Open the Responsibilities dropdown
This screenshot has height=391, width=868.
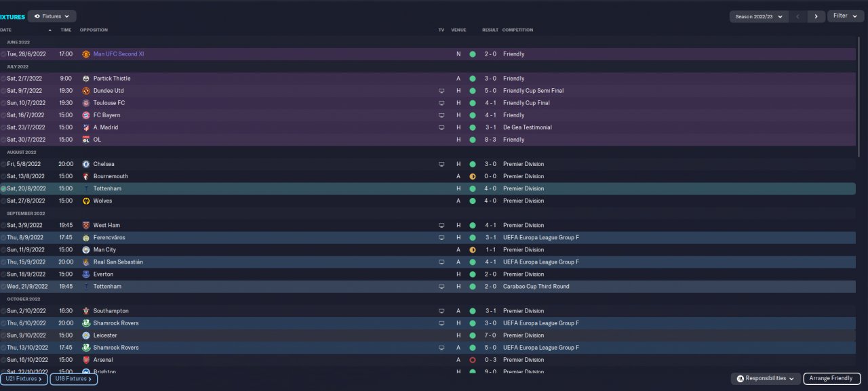[x=765, y=378]
